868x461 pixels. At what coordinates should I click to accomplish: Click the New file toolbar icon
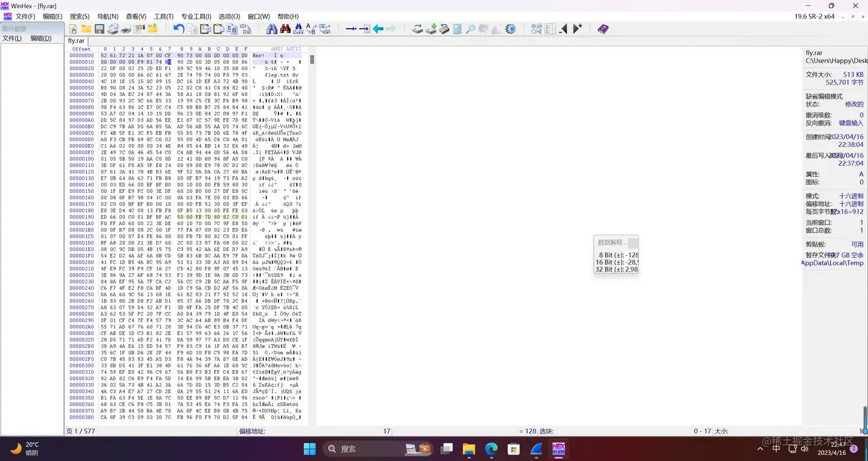tap(73, 29)
